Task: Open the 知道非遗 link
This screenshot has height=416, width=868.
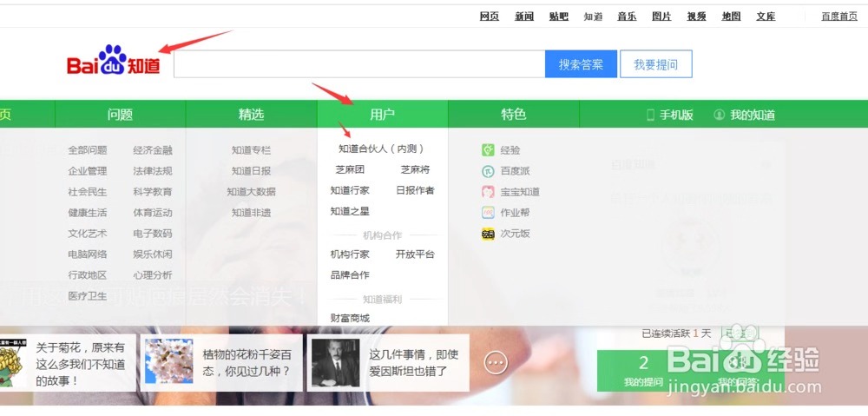Action: point(252,213)
